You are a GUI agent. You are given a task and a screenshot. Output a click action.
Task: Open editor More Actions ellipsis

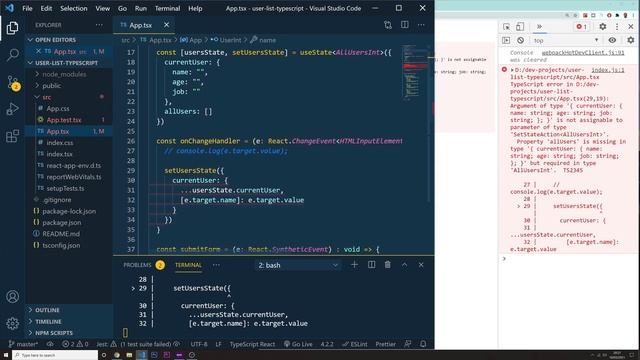(421, 25)
